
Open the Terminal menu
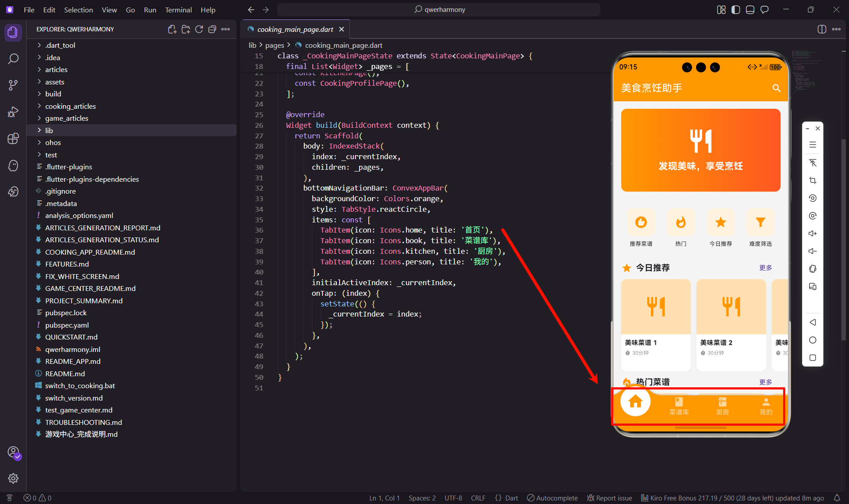coord(178,10)
